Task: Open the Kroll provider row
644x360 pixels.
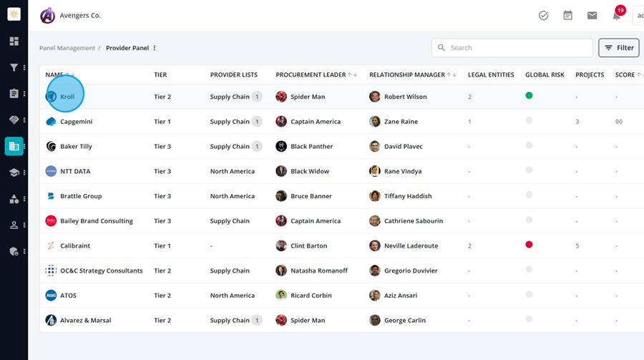Action: (x=342, y=97)
